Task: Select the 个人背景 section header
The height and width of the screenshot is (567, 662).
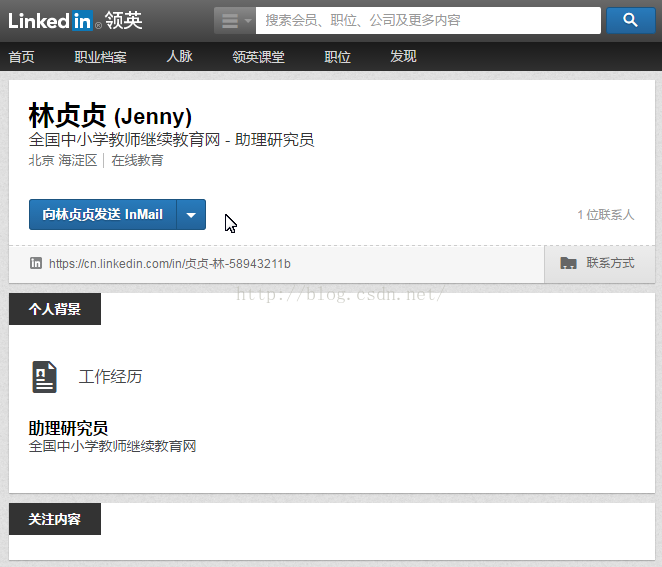Action: coord(55,309)
